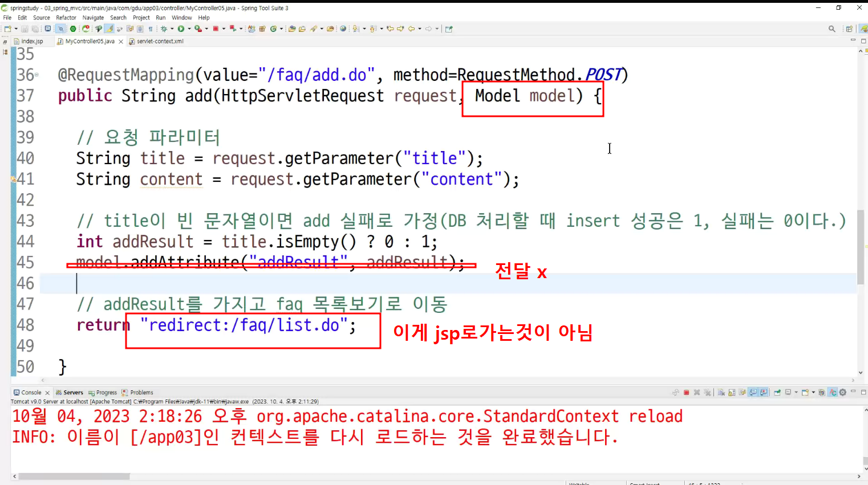Screen dimensions: 868x485
Task: Toggle the console Scroll Lock icon
Action: [x=732, y=393]
